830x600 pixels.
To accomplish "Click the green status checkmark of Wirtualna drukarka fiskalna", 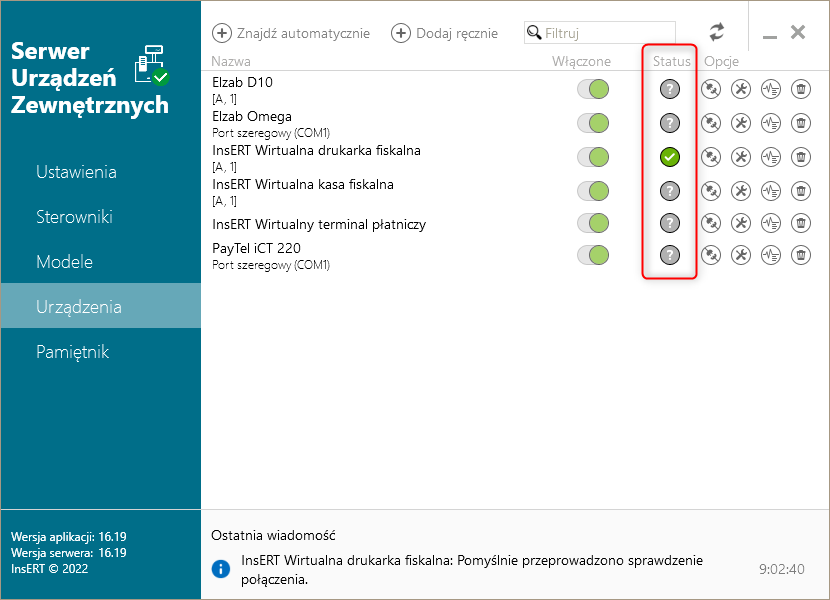I will point(670,157).
